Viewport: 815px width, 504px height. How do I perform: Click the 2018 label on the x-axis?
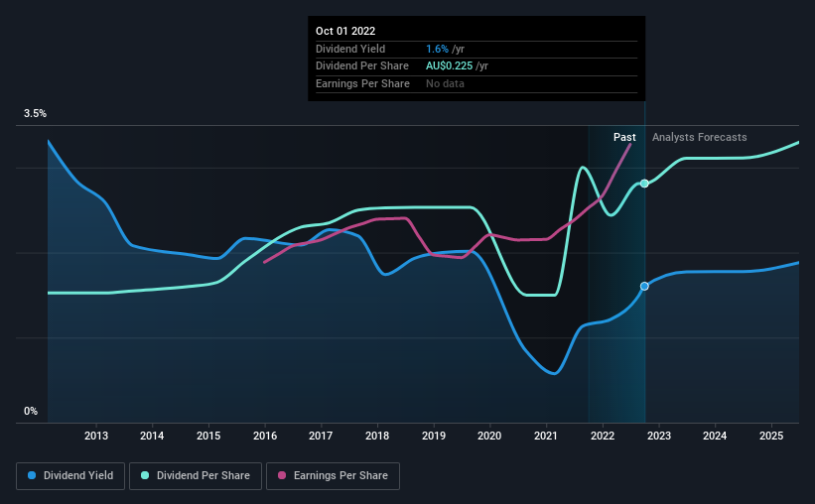pyautogui.click(x=377, y=437)
